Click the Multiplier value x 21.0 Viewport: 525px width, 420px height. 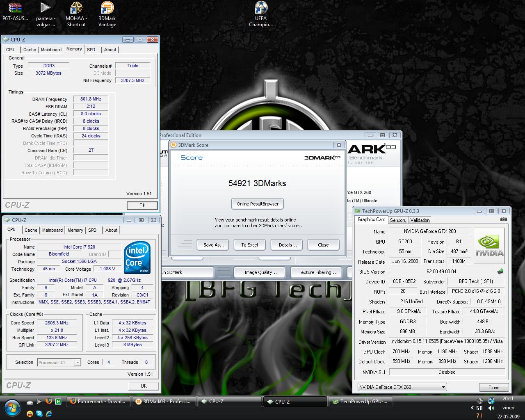57,330
